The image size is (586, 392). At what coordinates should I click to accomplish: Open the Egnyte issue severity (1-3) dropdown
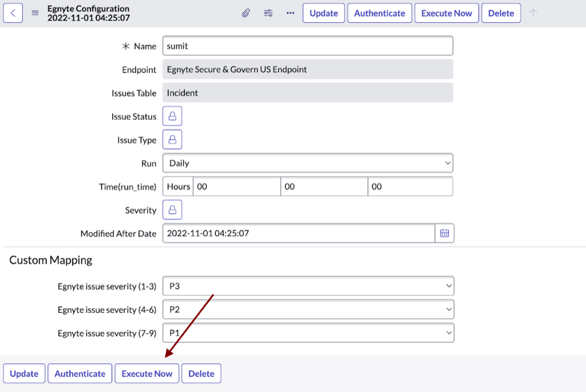click(x=308, y=286)
